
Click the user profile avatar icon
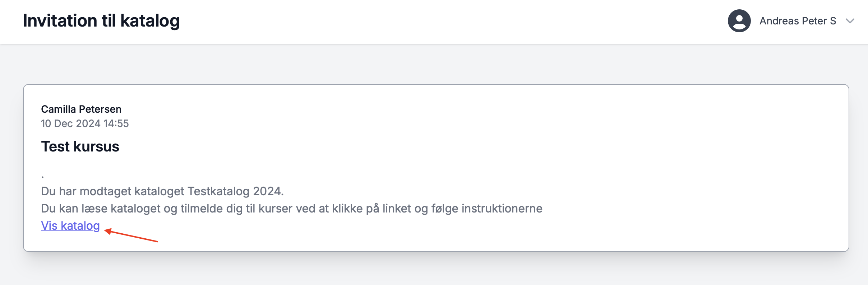(739, 21)
